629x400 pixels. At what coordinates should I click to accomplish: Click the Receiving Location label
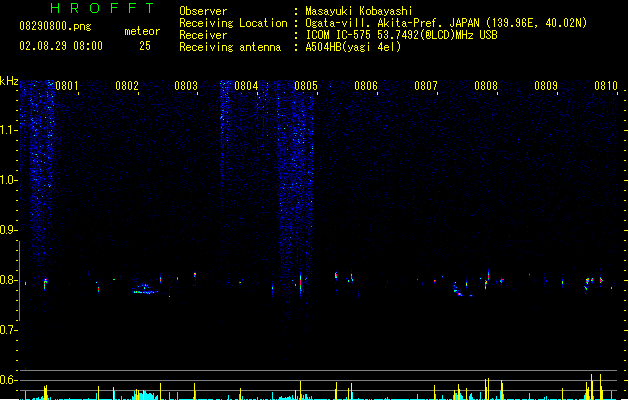pyautogui.click(x=233, y=23)
